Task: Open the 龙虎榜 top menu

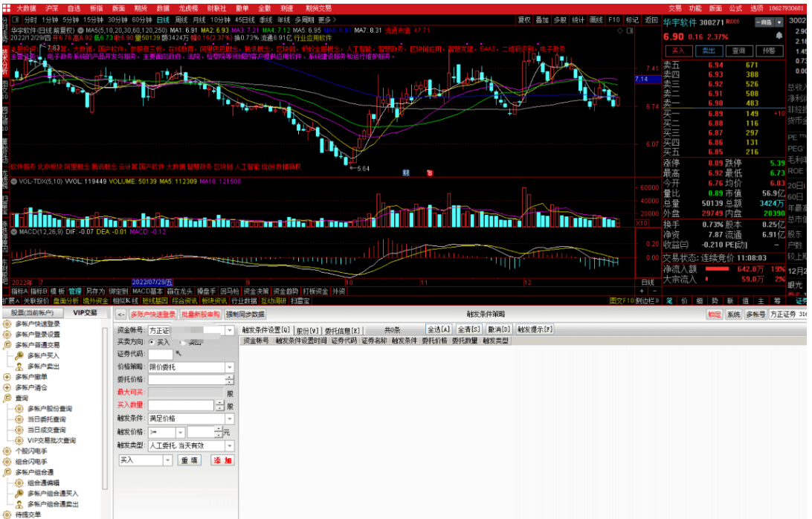Action: pyautogui.click(x=188, y=8)
